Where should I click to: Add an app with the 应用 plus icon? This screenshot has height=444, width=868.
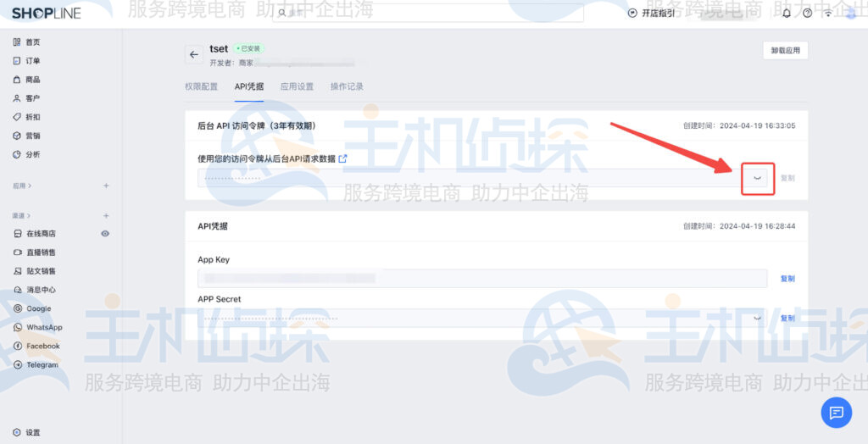[106, 186]
